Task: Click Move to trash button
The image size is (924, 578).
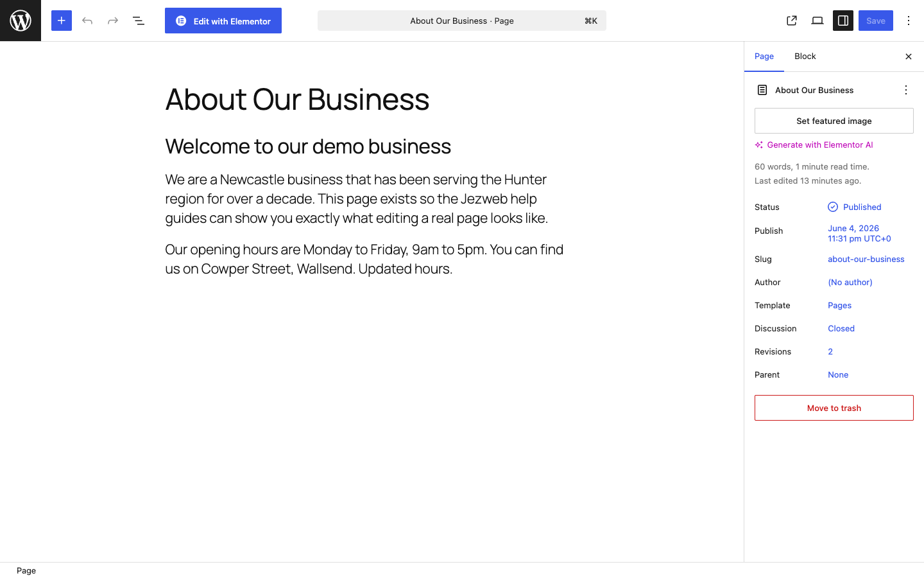Action: [834, 408]
